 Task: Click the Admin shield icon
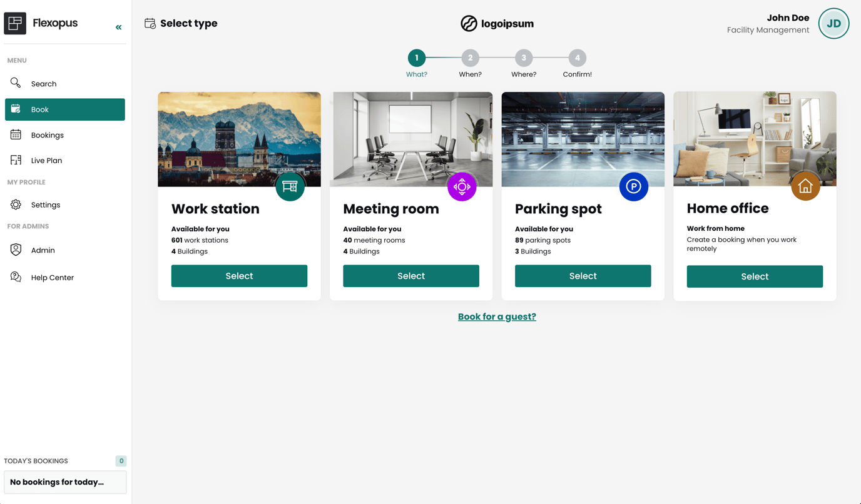(x=16, y=249)
